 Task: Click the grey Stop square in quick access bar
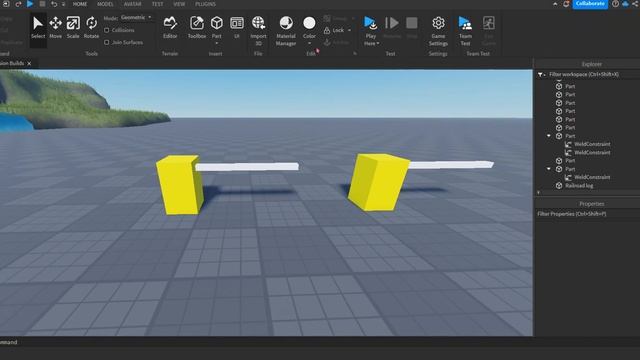42,4
